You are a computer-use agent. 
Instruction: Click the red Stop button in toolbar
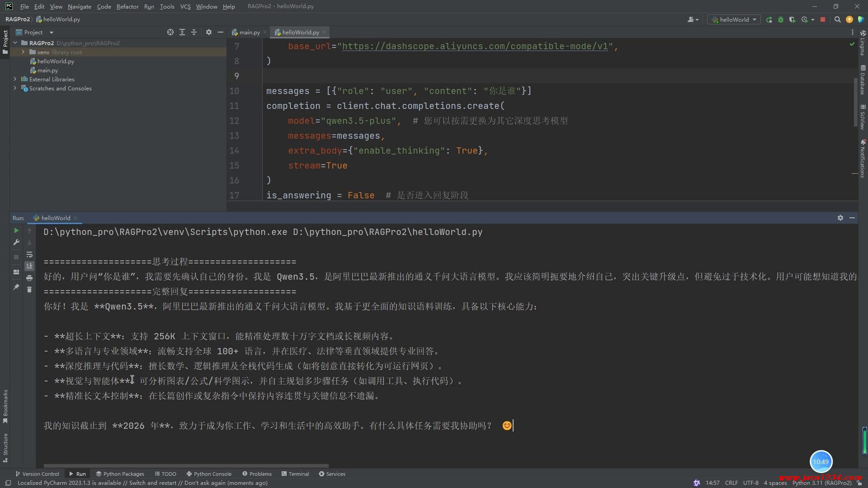click(823, 19)
